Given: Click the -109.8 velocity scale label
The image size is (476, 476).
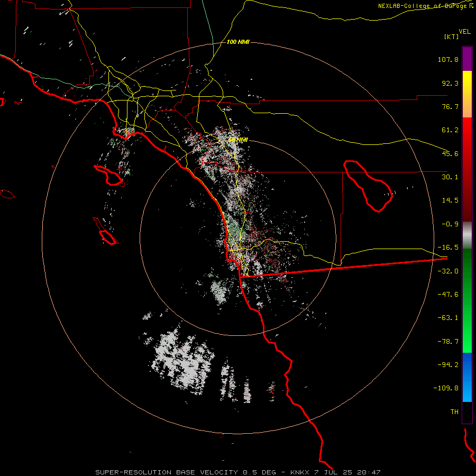Looking at the screenshot, I should [446, 388].
